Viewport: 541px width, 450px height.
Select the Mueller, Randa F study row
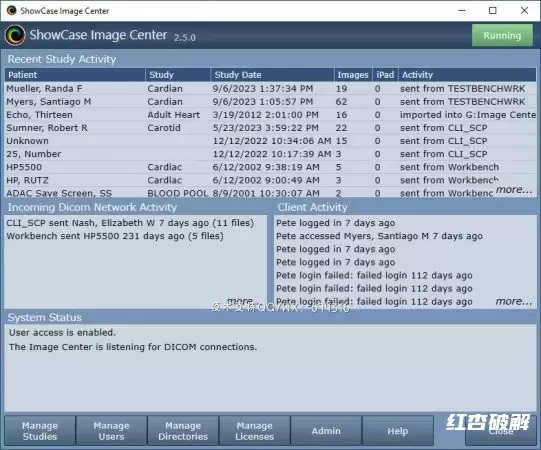pyautogui.click(x=270, y=89)
